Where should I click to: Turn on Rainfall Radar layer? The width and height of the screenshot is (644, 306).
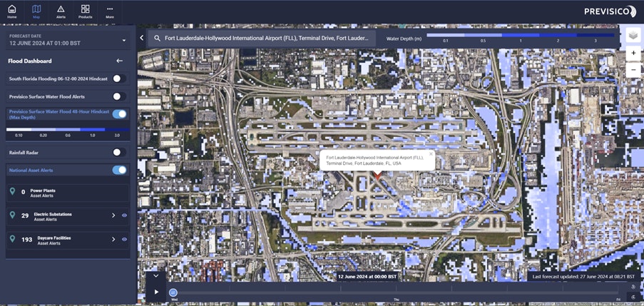point(119,153)
